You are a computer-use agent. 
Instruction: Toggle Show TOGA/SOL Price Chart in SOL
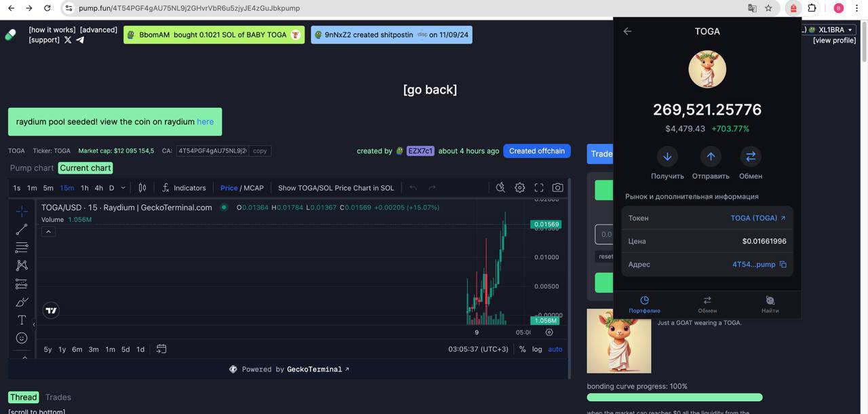click(x=336, y=188)
